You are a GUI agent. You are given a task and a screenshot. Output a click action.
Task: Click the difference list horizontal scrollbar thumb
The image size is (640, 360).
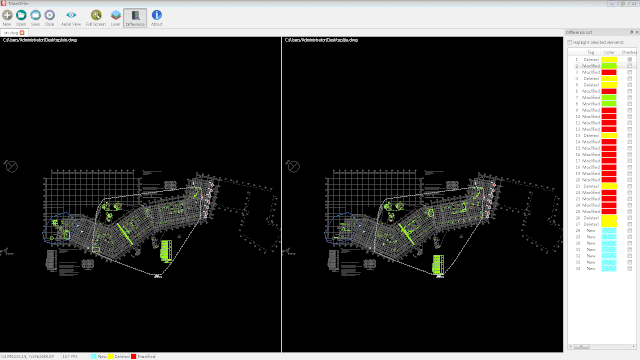[582, 347]
